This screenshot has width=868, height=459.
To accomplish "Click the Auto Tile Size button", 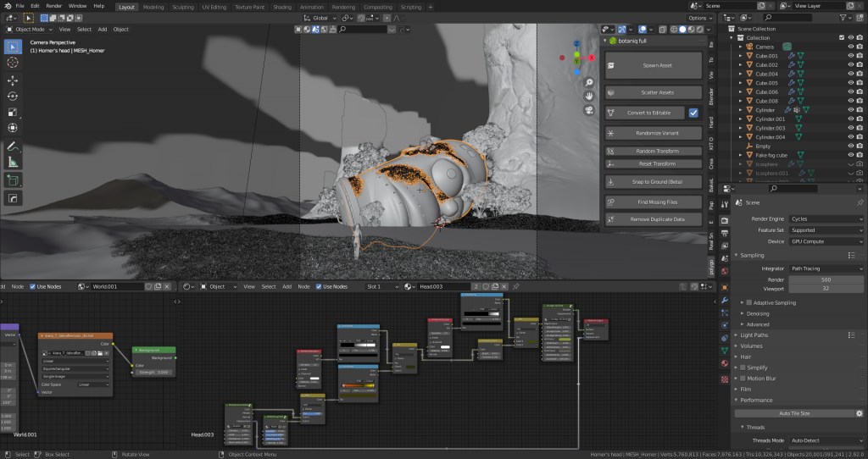I will [794, 413].
